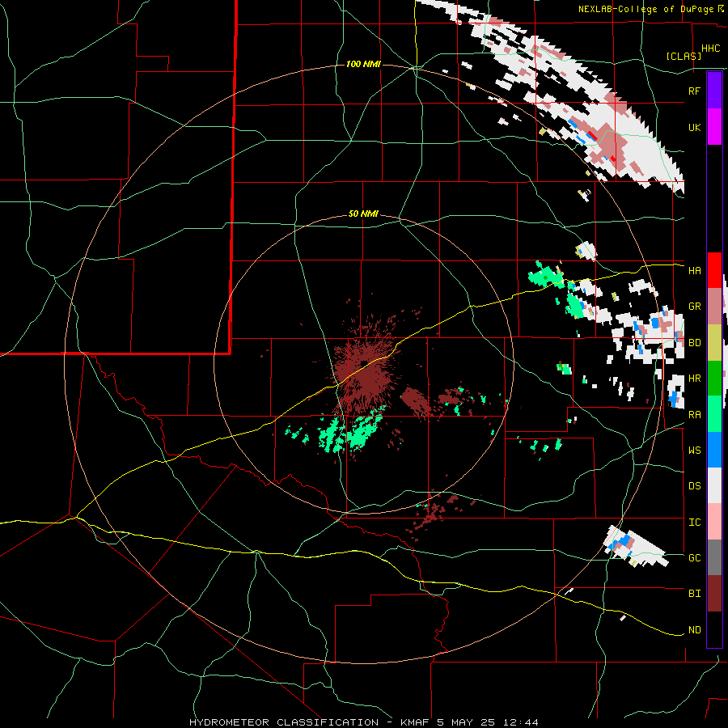728x728 pixels.
Task: Click the HA red legend swatch
Action: (x=714, y=270)
